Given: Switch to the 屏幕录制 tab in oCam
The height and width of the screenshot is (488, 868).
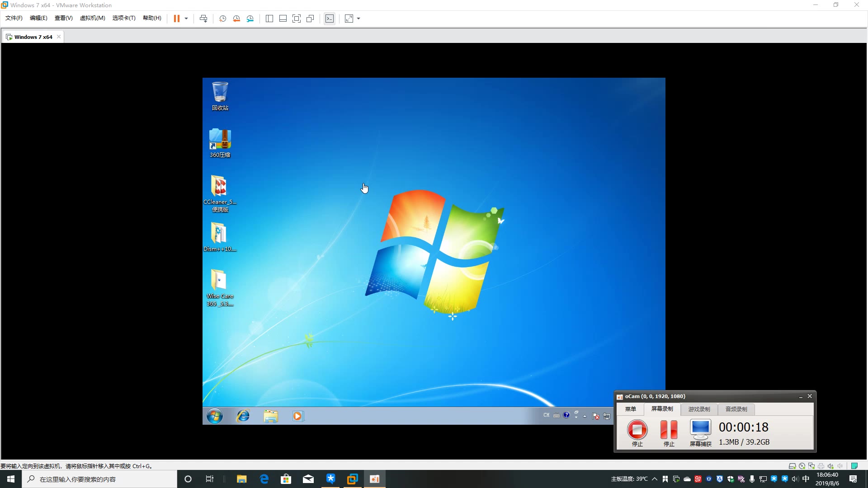Looking at the screenshot, I should pos(662,409).
